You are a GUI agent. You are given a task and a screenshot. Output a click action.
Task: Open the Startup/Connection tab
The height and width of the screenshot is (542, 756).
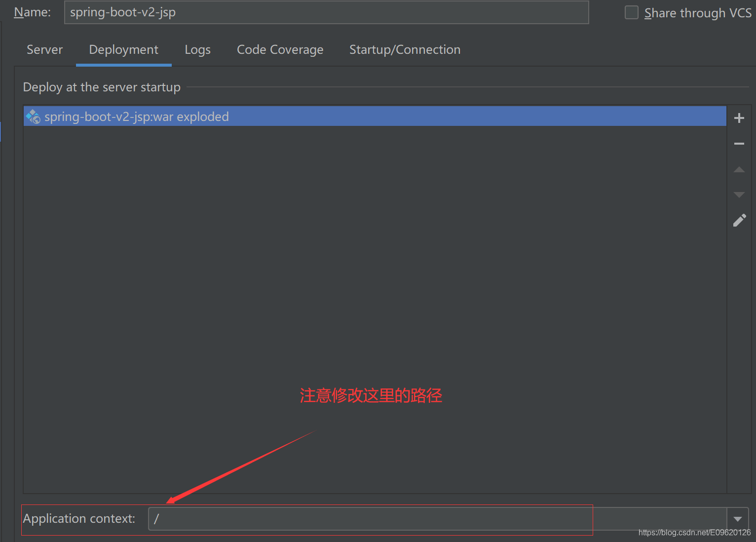[x=405, y=50]
